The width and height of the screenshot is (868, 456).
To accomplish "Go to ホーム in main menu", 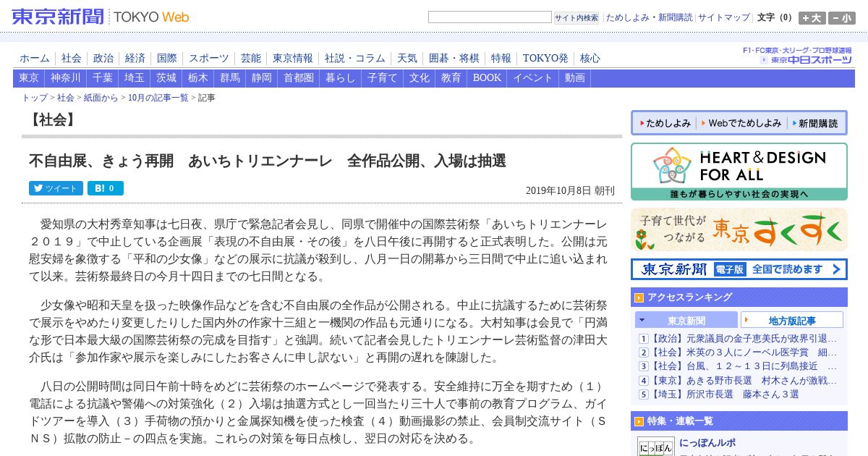I will tap(35, 58).
